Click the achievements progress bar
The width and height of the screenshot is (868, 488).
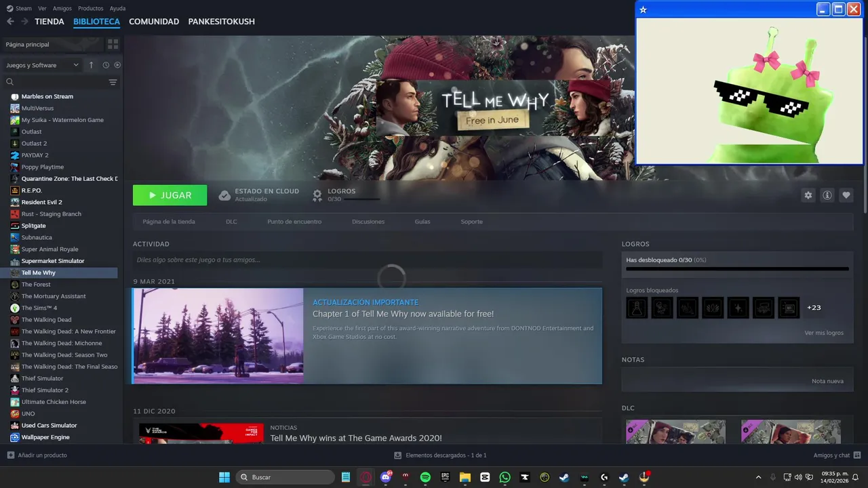(x=737, y=269)
